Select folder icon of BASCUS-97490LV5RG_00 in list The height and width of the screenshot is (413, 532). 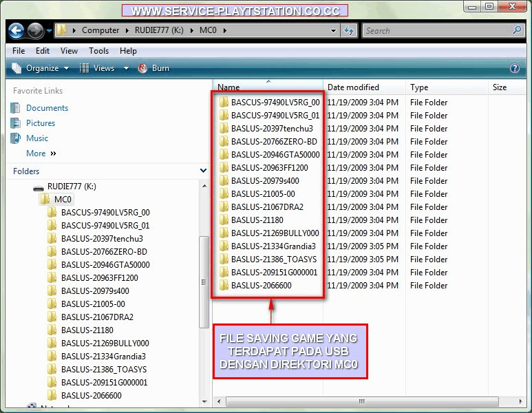point(224,102)
